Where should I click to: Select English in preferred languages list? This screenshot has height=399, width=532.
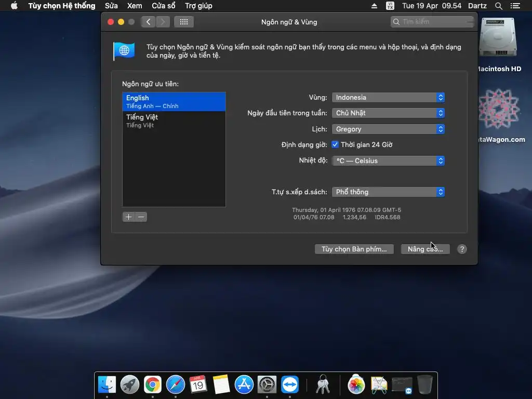pos(174,101)
